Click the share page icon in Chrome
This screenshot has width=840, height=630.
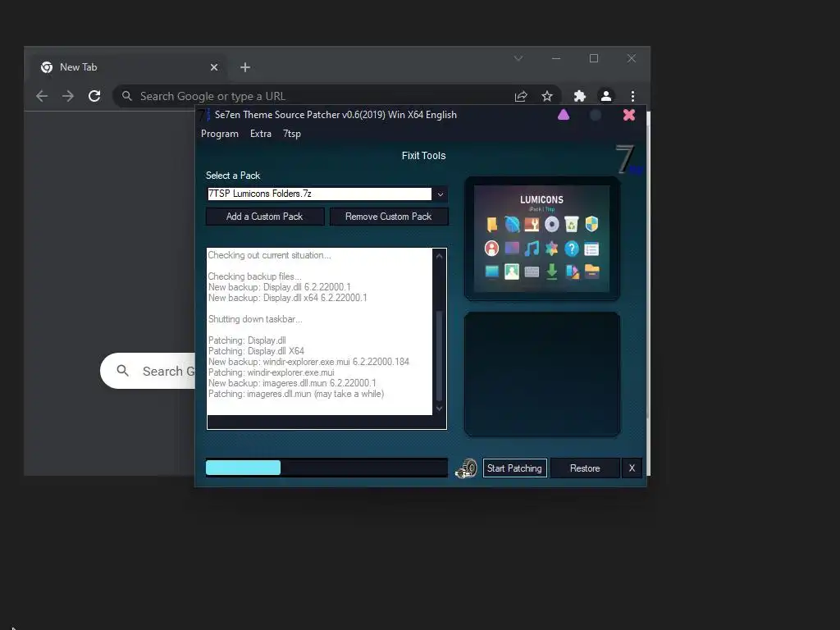pyautogui.click(x=521, y=97)
